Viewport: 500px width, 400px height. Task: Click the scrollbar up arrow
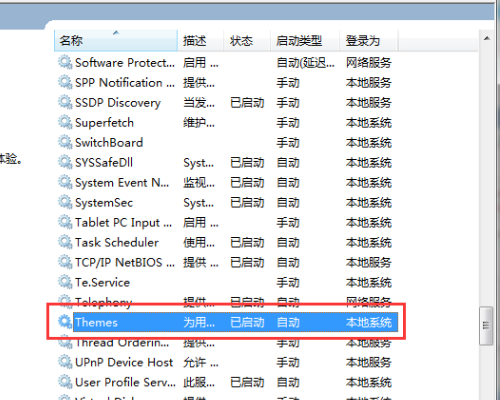(487, 39)
